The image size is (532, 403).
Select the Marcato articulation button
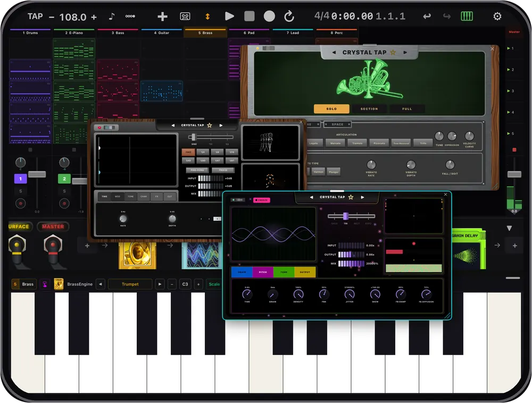pos(335,144)
